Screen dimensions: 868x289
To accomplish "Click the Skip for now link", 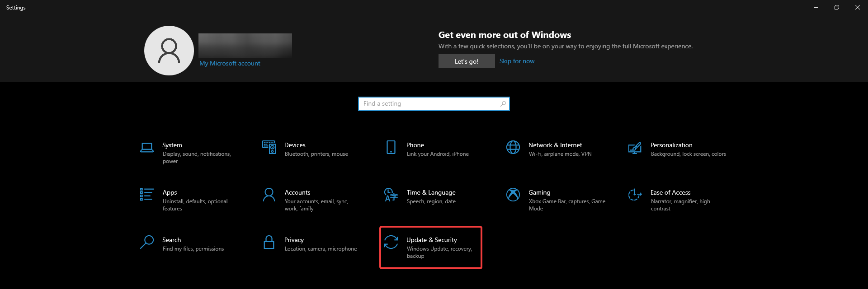I will pos(517,61).
